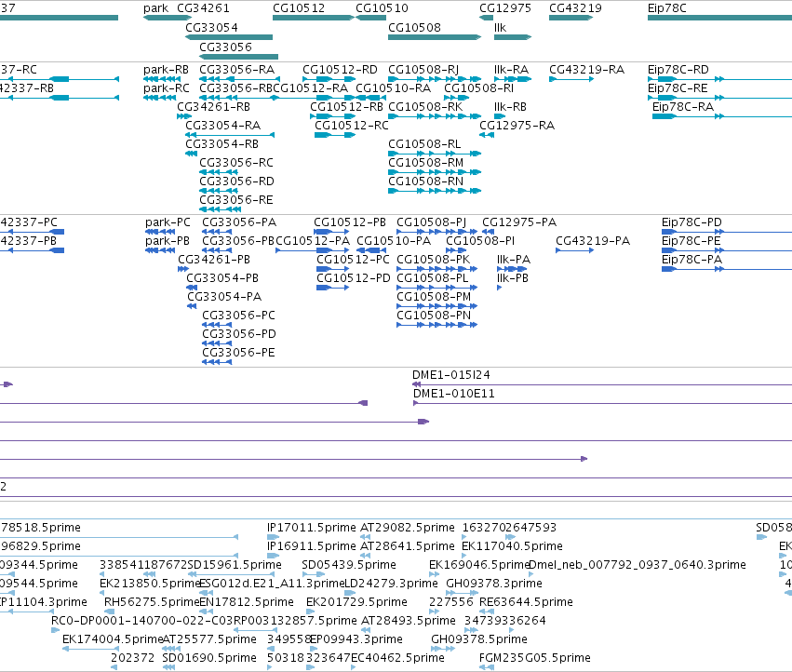Screen dimensions: 792x672
Task: Select protein CG10512-PD
Action: pos(354,278)
